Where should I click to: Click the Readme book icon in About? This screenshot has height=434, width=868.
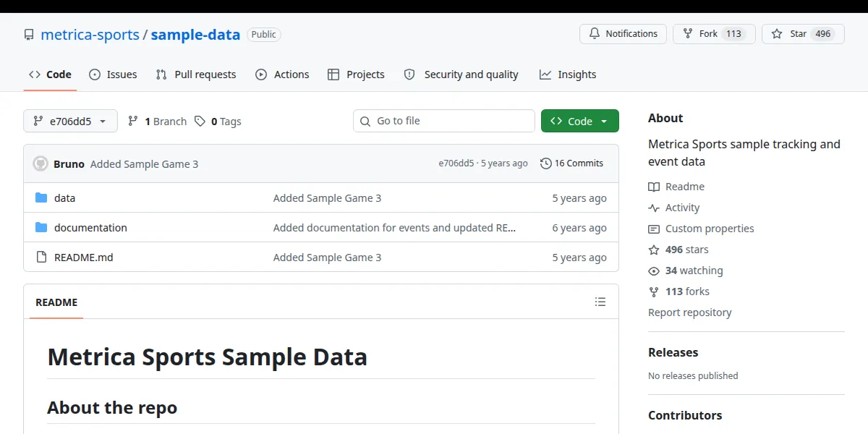(654, 187)
